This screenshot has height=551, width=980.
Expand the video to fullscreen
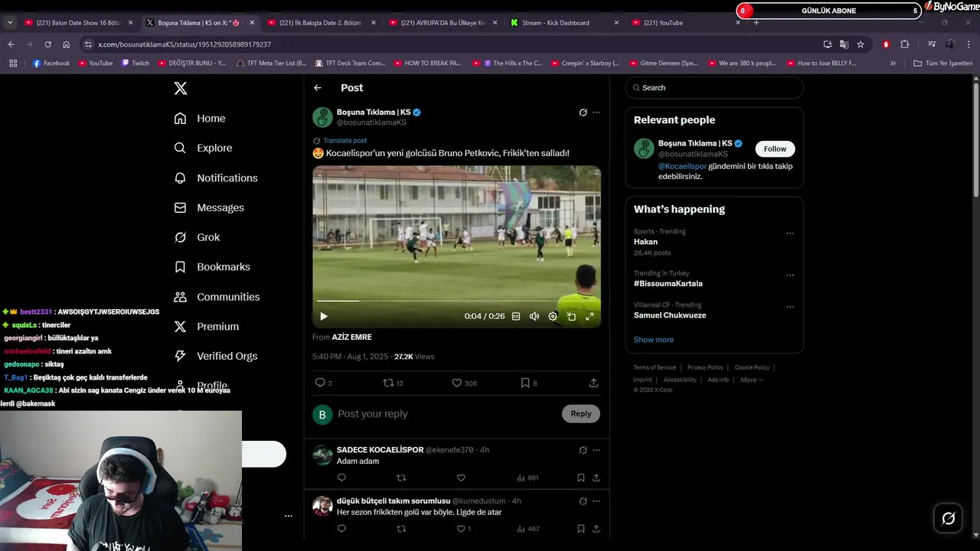(x=590, y=316)
